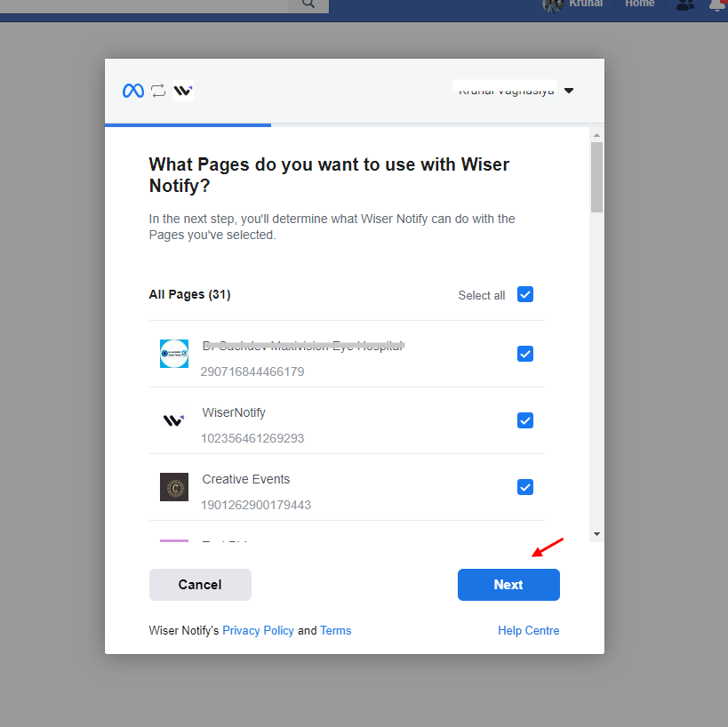Uncheck the page with ID 290716844466179
The height and width of the screenshot is (727, 728).
tap(525, 354)
